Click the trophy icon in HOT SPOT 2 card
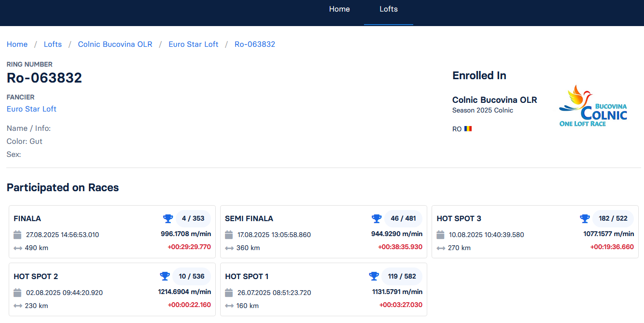This screenshot has width=644, height=323. click(x=165, y=277)
